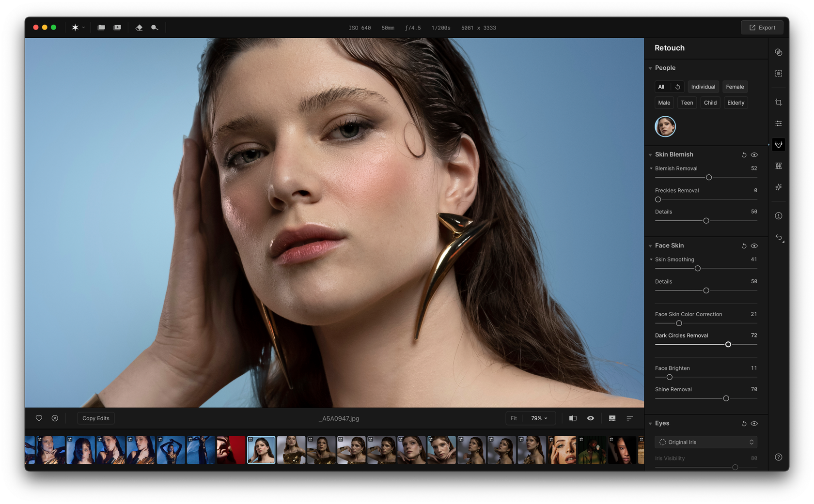Open the Liquify grid tool icon
The height and width of the screenshot is (504, 814).
[x=779, y=166]
